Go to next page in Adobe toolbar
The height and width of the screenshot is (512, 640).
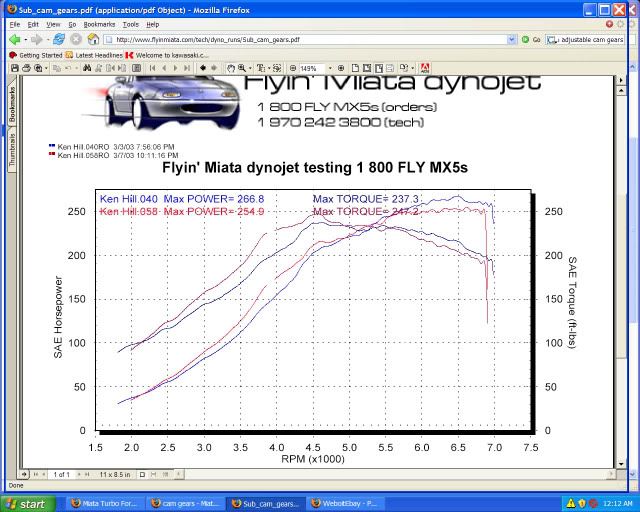(x=176, y=68)
